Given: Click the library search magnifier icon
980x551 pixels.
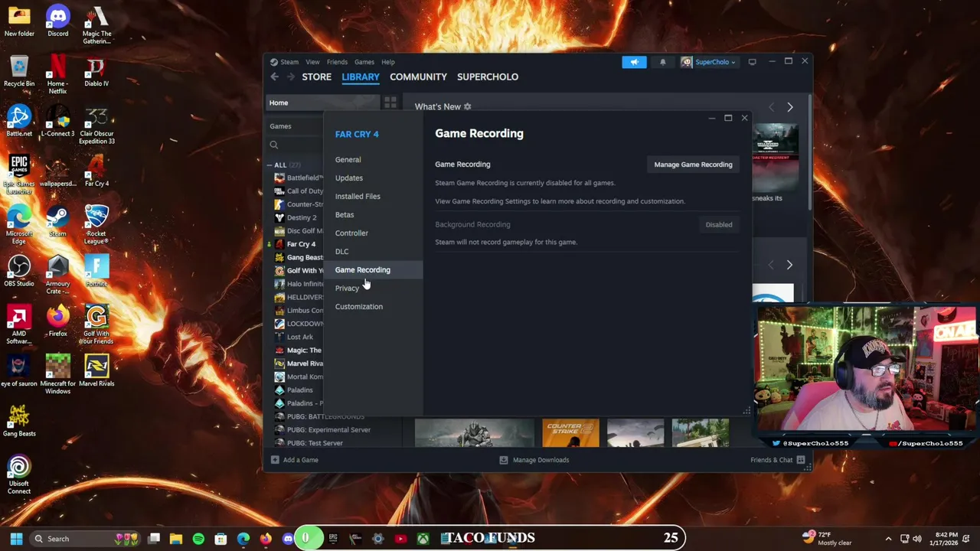Looking at the screenshot, I should [x=273, y=145].
